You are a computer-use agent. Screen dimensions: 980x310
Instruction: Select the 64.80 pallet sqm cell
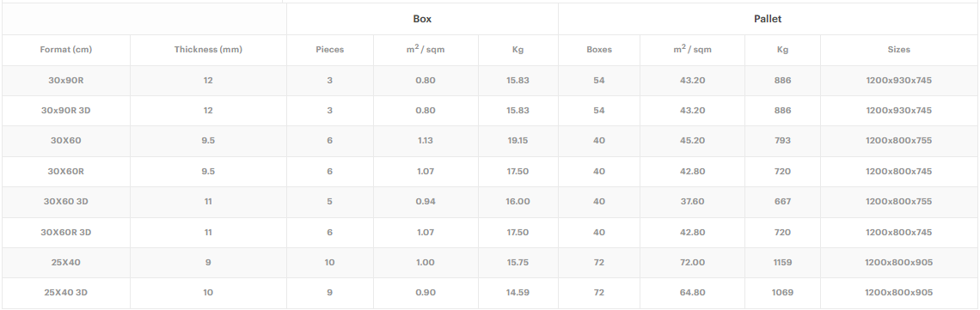point(693,293)
